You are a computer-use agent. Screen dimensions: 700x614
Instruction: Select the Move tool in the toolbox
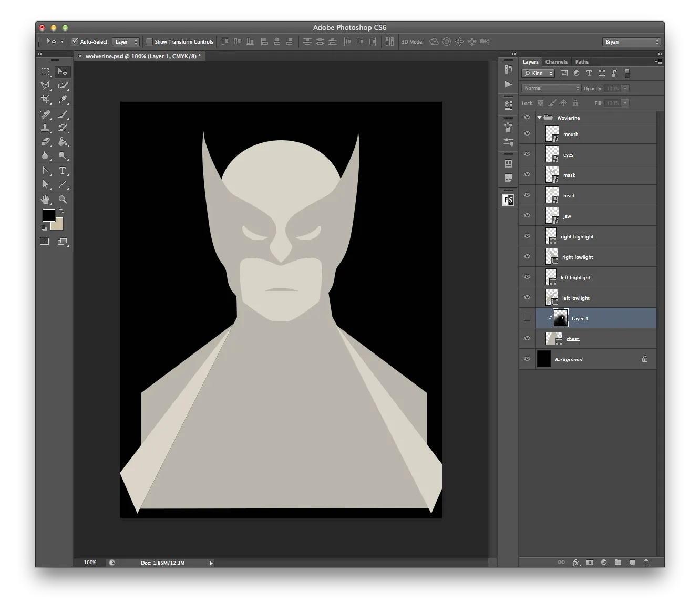click(x=63, y=71)
